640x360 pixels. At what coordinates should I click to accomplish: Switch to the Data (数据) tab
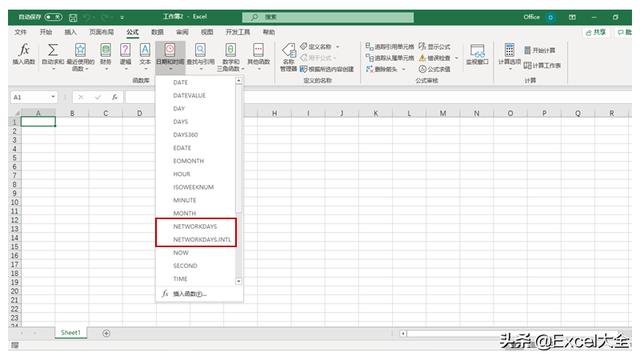[x=158, y=32]
